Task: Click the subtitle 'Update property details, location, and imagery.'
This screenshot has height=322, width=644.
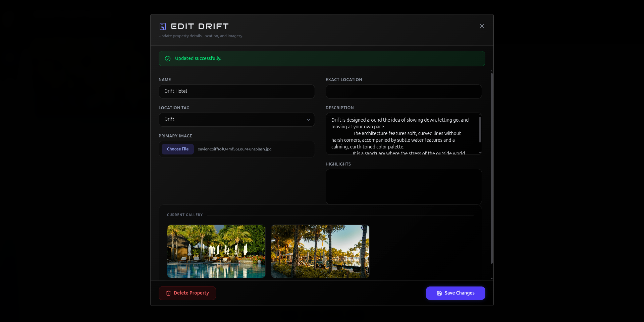Action: coord(201,36)
